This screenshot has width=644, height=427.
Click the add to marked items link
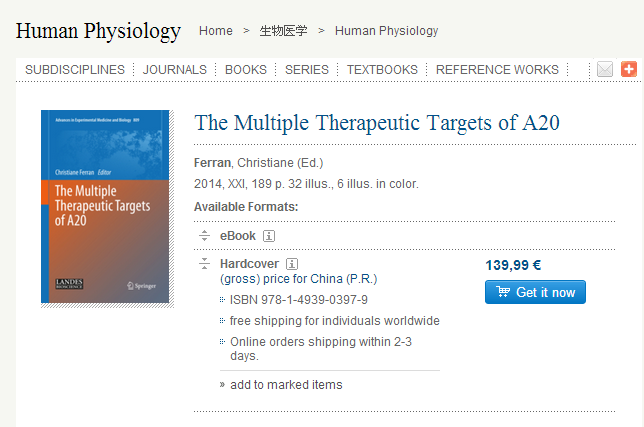286,385
